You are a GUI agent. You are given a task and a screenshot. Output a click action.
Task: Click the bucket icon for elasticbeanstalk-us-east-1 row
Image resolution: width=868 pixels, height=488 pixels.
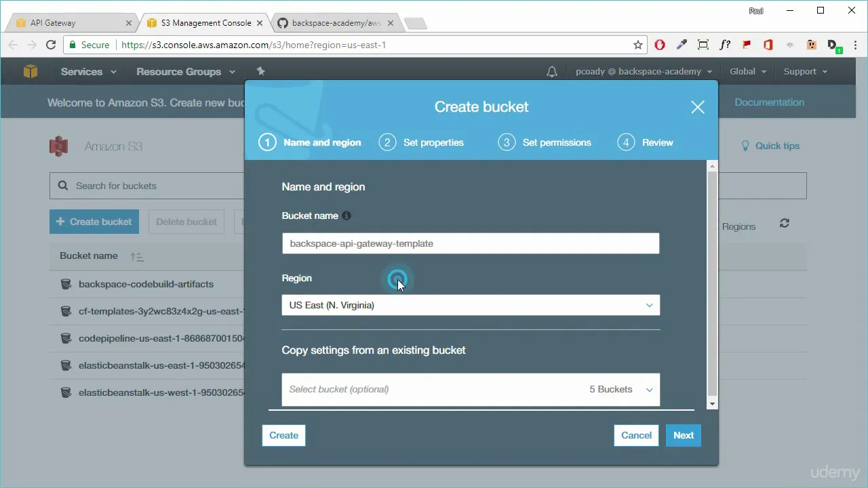(x=66, y=365)
